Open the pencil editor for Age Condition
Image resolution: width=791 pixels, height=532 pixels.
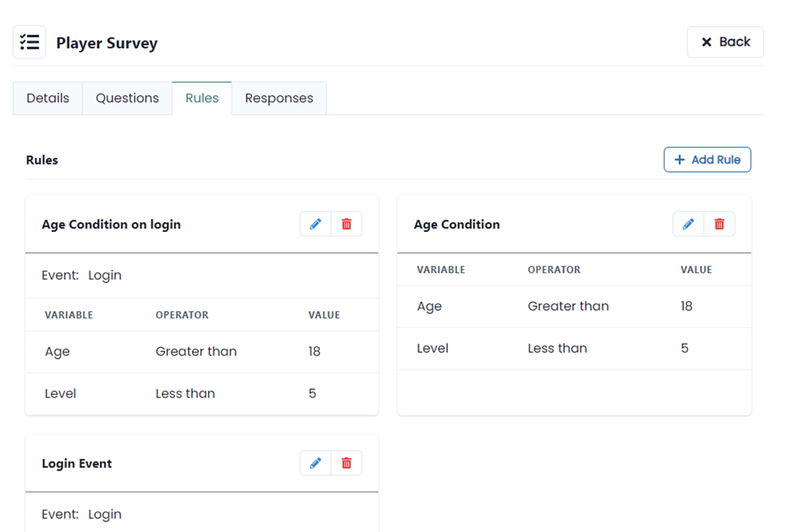[x=688, y=224]
